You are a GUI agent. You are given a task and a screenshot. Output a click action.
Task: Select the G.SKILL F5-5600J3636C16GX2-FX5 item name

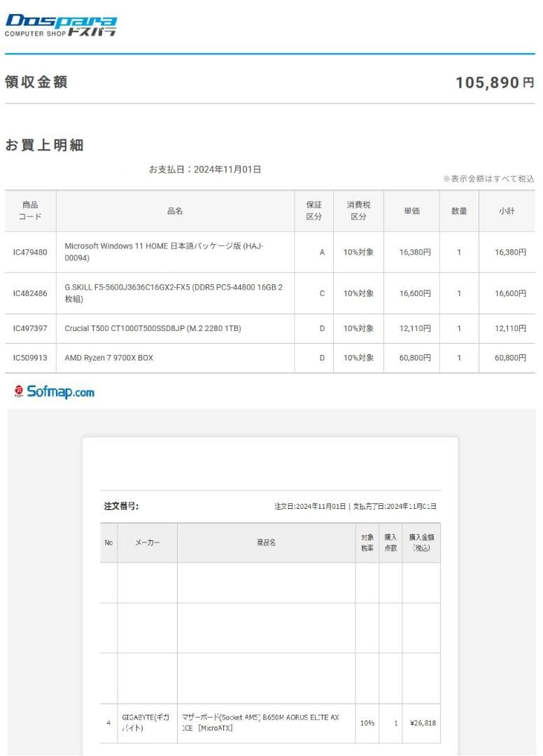(174, 293)
